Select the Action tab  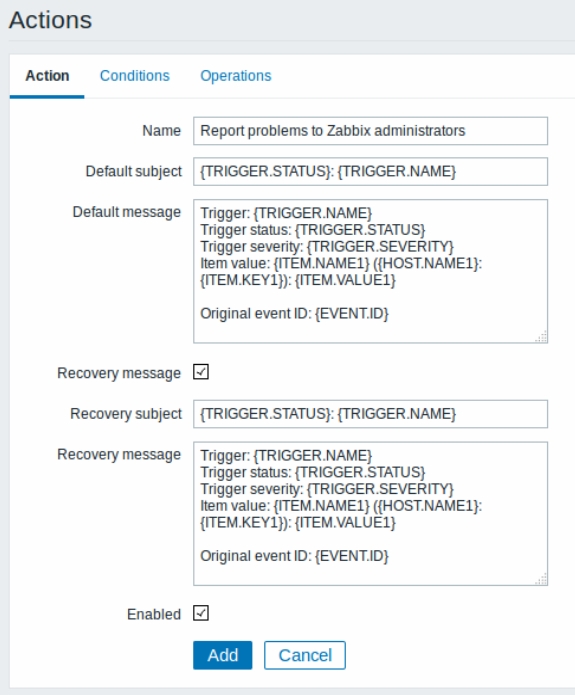click(x=47, y=76)
